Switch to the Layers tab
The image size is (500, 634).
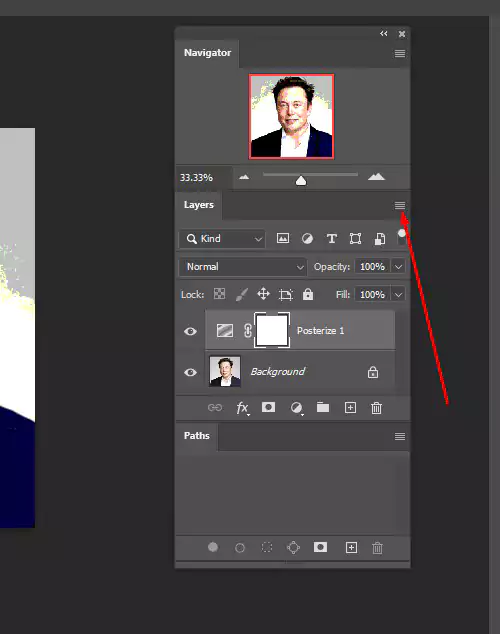coord(198,205)
